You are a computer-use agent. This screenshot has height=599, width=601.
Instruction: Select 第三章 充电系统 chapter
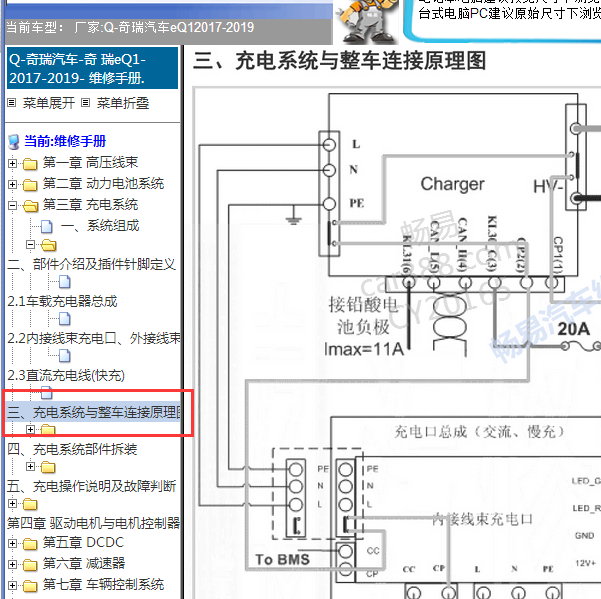coord(90,205)
